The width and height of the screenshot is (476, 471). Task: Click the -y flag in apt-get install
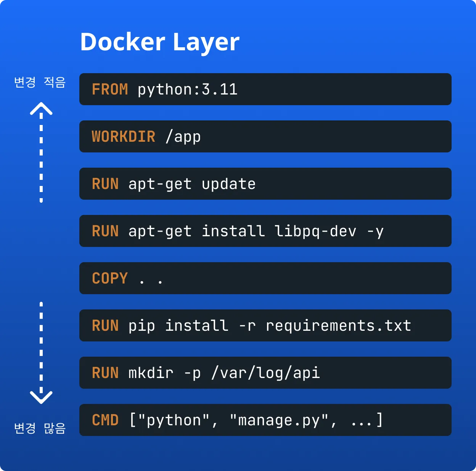pos(375,231)
